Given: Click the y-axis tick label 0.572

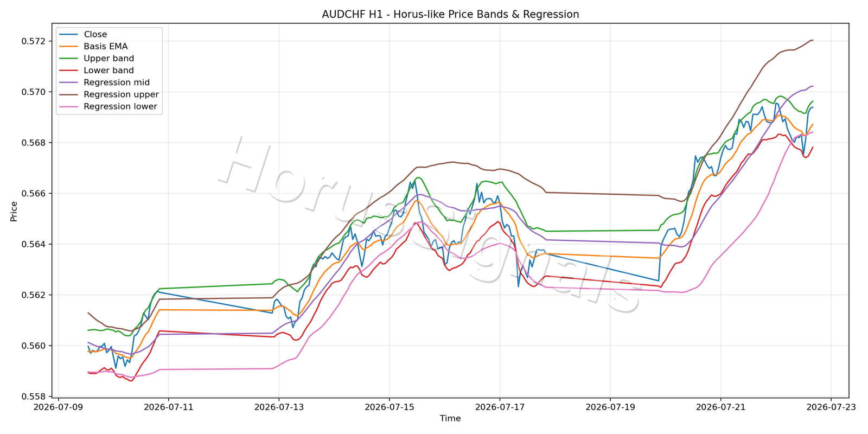Looking at the screenshot, I should (x=33, y=41).
